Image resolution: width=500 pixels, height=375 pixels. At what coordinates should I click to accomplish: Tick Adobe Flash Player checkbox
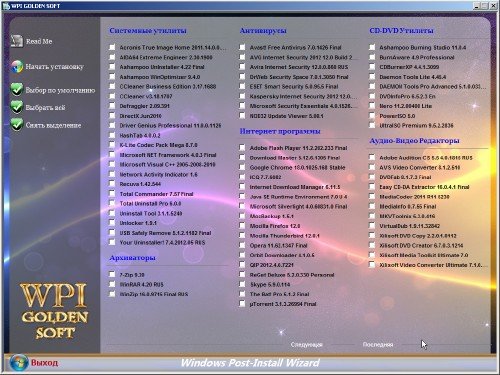click(x=242, y=148)
